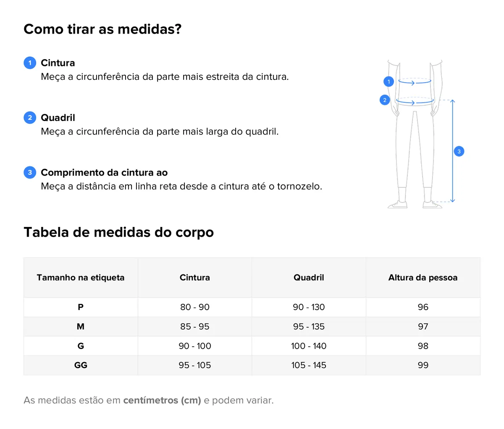Select the hip marker 2 on the body diagram
The image size is (504, 429).
coord(385,100)
